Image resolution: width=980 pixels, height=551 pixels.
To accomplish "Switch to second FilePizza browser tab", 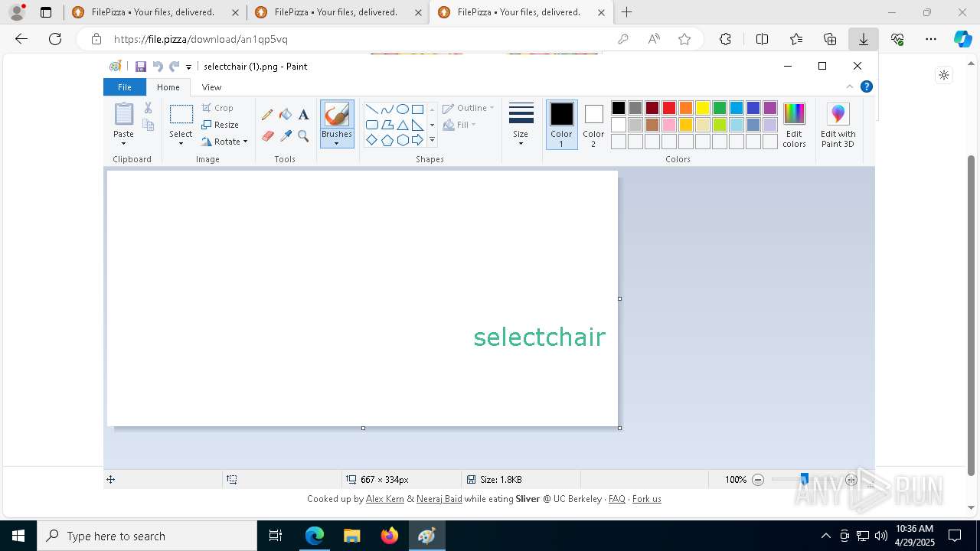I will (x=338, y=12).
